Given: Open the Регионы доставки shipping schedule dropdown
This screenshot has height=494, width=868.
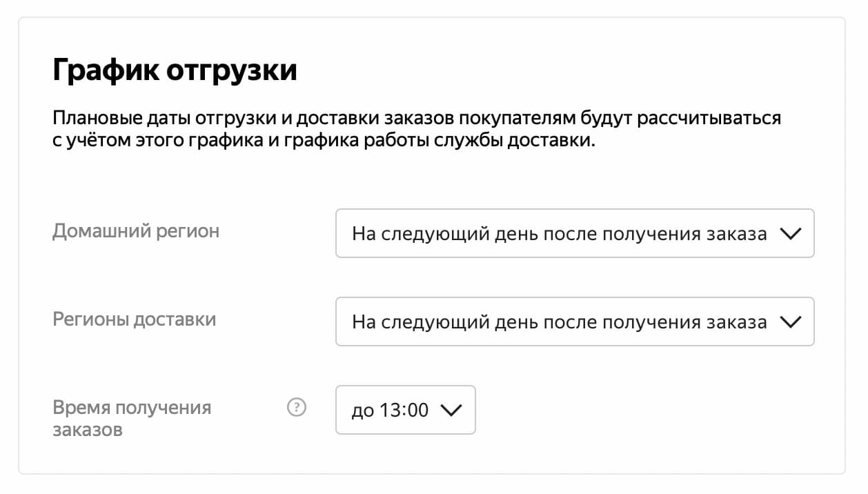Looking at the screenshot, I should pyautogui.click(x=575, y=321).
